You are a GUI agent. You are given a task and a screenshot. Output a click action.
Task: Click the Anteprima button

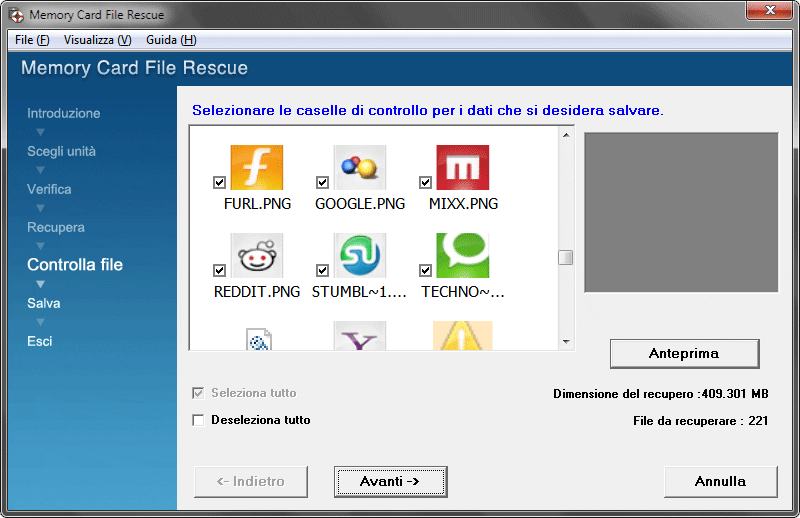coord(684,353)
